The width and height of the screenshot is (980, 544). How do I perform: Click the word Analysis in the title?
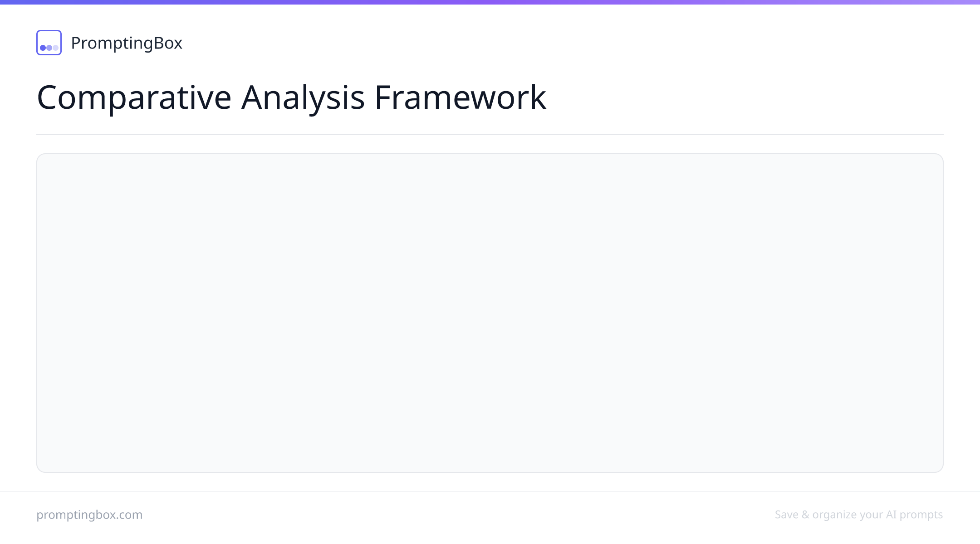pyautogui.click(x=303, y=97)
